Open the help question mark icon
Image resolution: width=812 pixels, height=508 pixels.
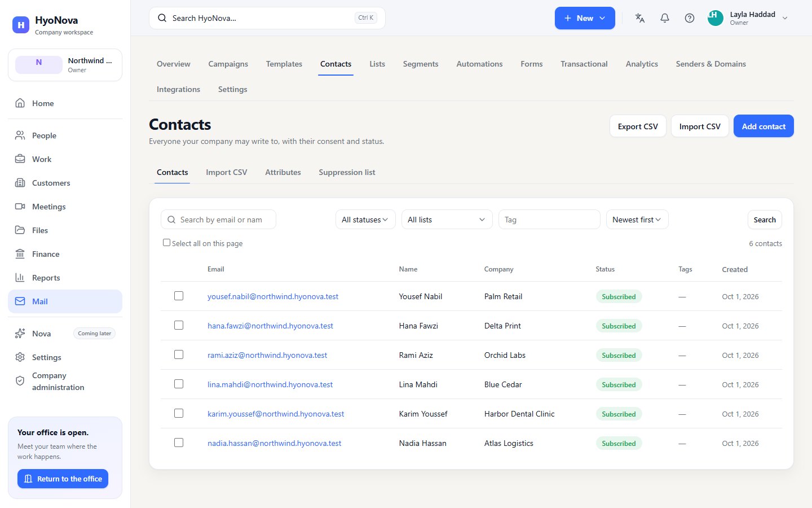(690, 18)
